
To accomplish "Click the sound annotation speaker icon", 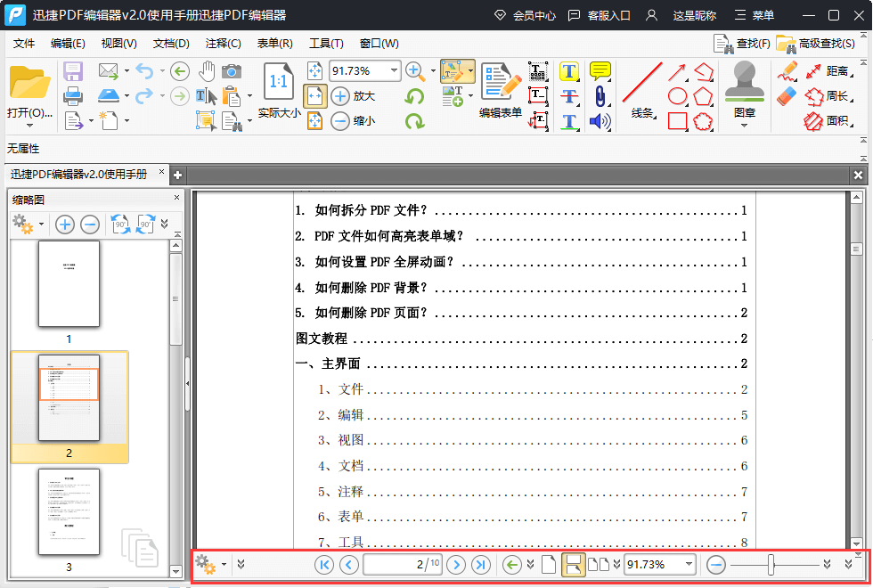I will point(600,121).
